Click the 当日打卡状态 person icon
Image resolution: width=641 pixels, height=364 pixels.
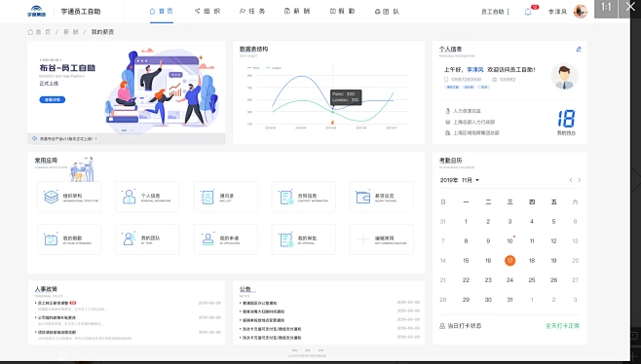tap(442, 326)
